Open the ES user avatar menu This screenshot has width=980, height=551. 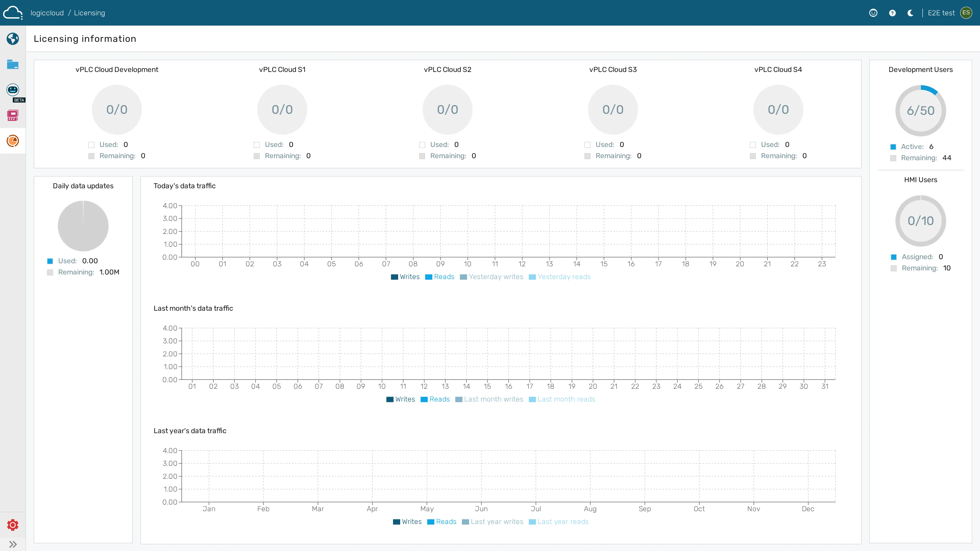pyautogui.click(x=966, y=12)
